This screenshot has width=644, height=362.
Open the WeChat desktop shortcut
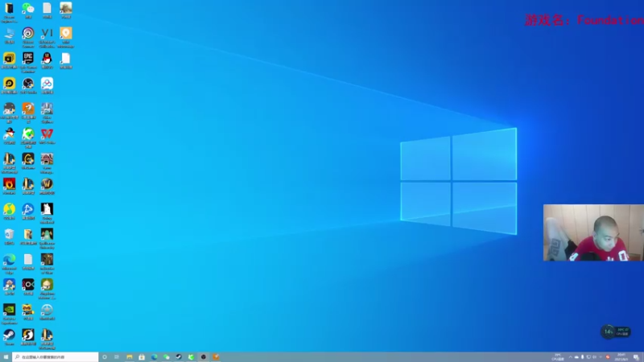click(x=28, y=10)
